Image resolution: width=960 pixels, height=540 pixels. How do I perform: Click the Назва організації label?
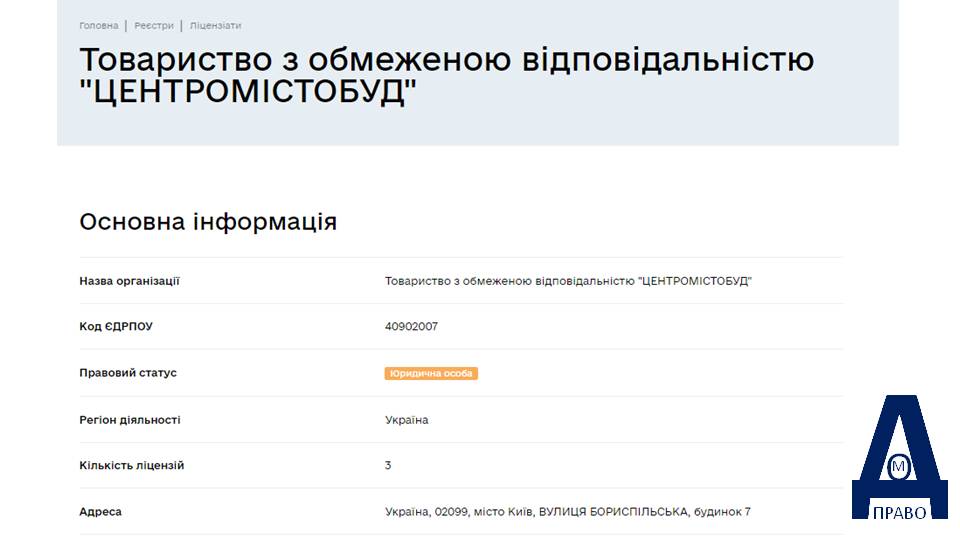pyautogui.click(x=129, y=281)
